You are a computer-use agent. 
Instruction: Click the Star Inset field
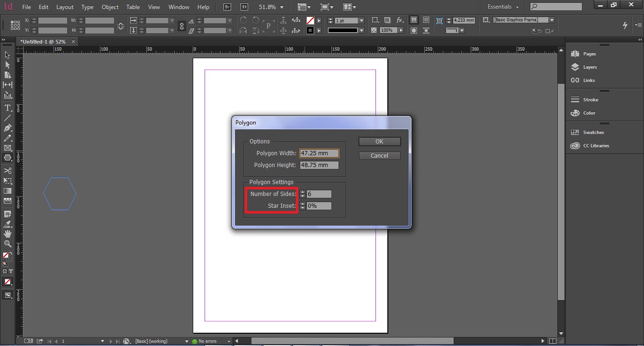click(319, 206)
